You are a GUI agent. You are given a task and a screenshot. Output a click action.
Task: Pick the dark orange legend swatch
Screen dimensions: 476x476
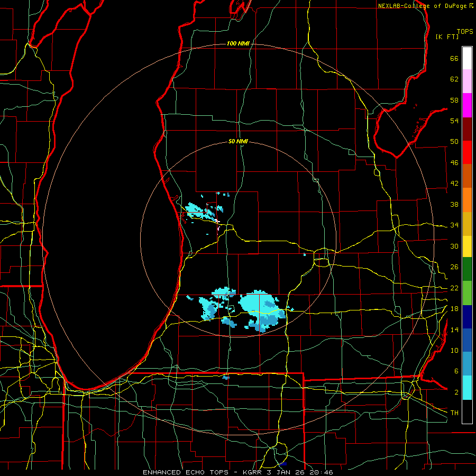pyautogui.click(x=467, y=176)
